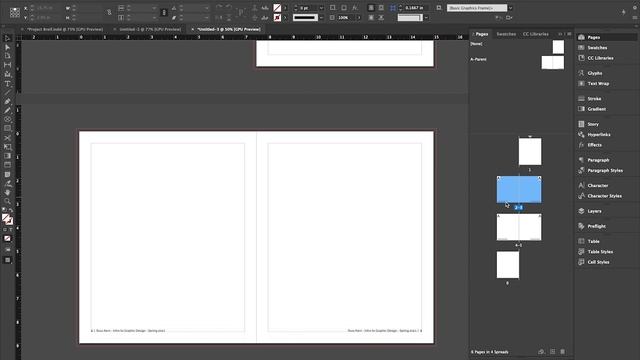640x360 pixels.
Task: Toggle the view mode button in toolbox
Action: 7,249
